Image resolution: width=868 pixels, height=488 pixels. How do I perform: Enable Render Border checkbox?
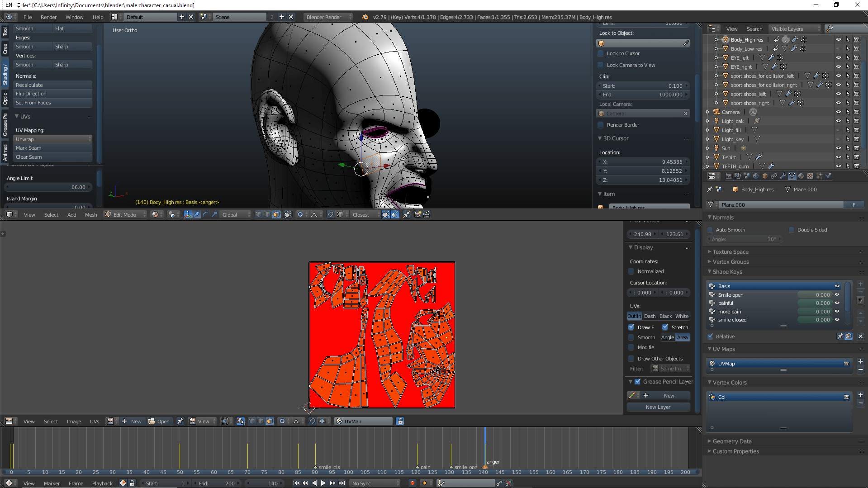click(x=601, y=125)
